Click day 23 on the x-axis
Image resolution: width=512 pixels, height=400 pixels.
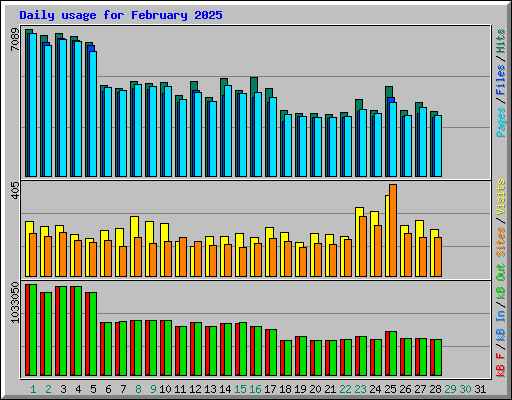pos(360,389)
